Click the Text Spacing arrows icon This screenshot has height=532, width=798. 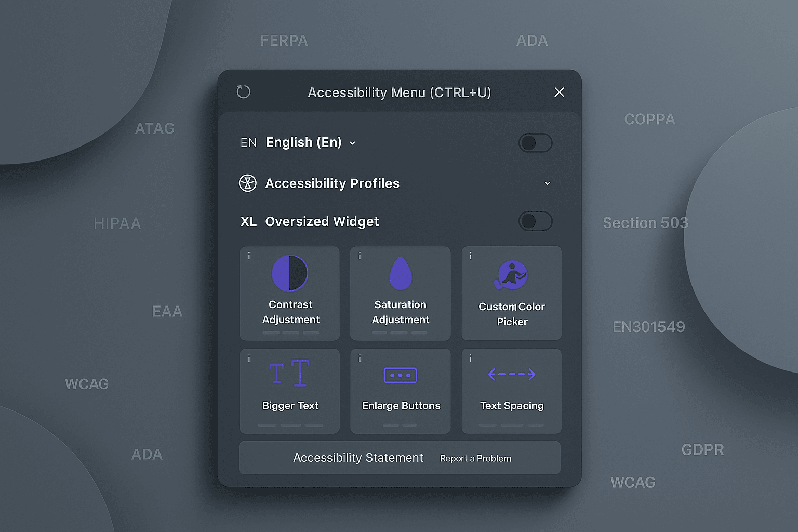[512, 374]
